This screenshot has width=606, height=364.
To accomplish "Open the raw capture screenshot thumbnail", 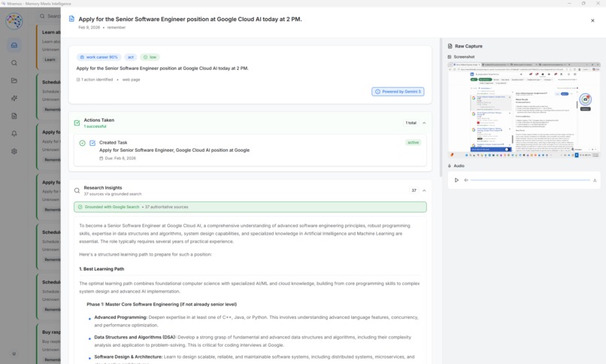I will click(524, 110).
